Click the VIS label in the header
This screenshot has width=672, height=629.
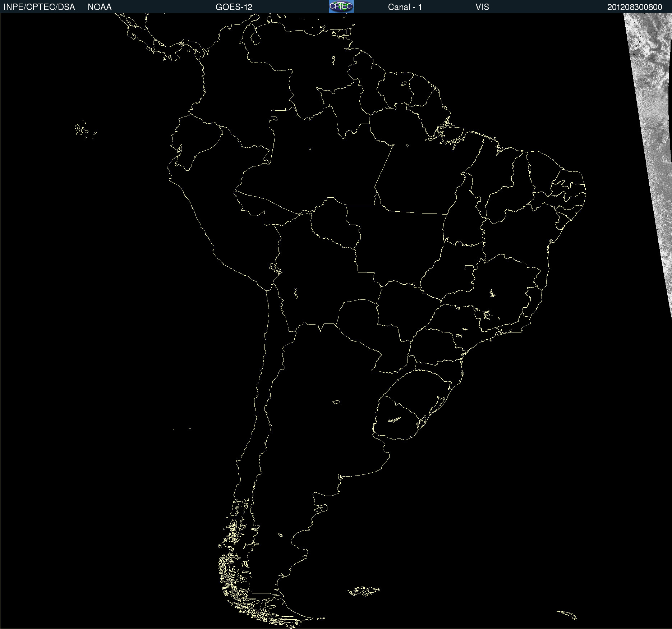pyautogui.click(x=482, y=7)
